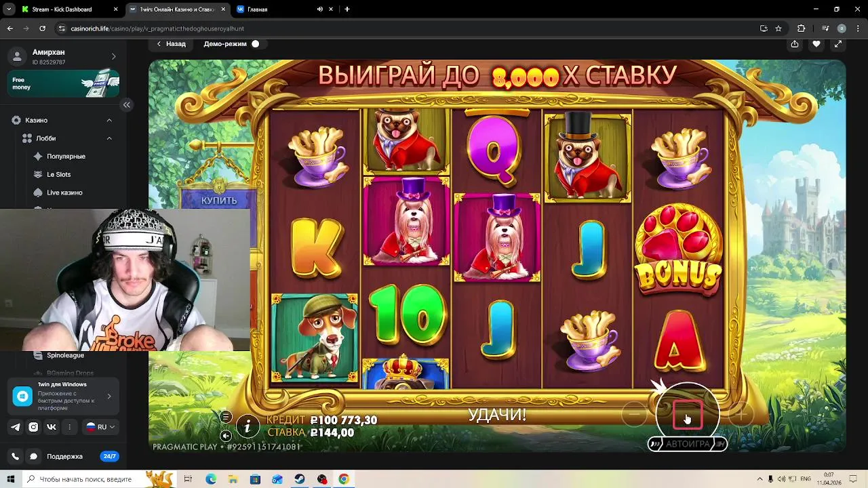Toggle turbo spin icon right of АВТОИГРА

[719, 444]
